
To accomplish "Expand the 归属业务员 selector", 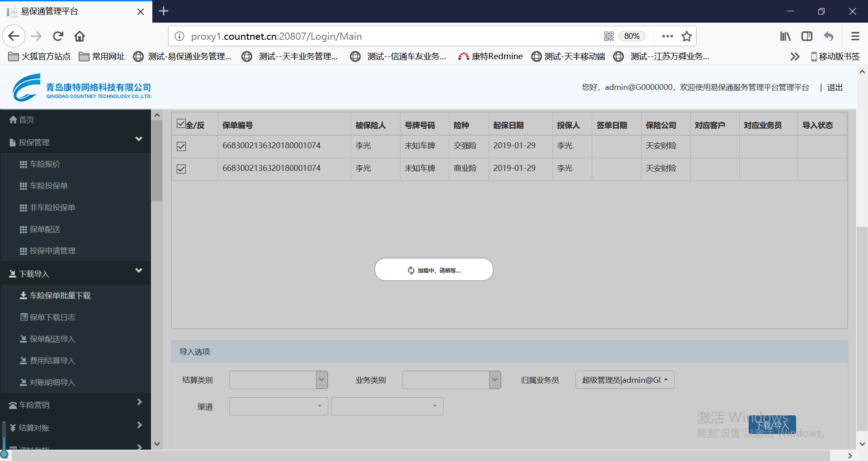I will click(624, 380).
